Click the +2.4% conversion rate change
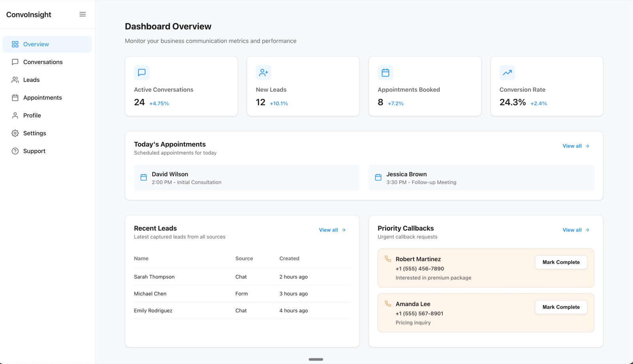The width and height of the screenshot is (633, 364). tap(539, 104)
